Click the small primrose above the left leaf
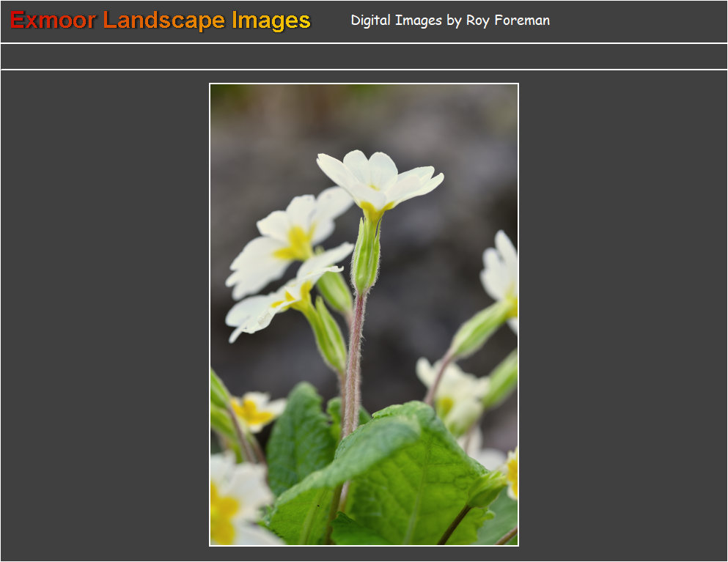 point(253,410)
